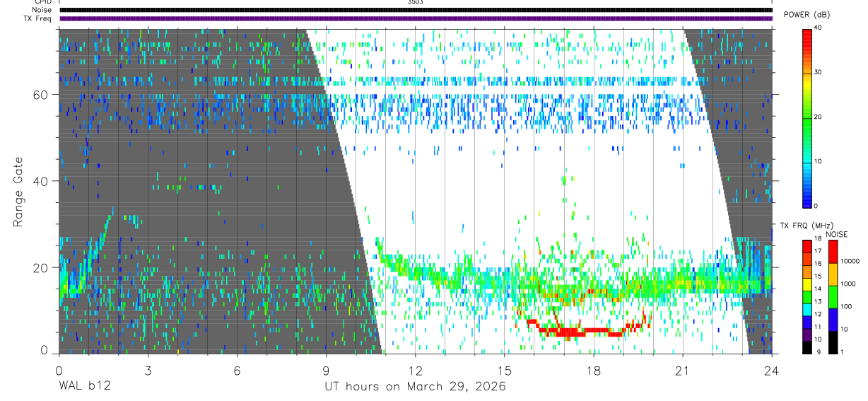The height and width of the screenshot is (401, 868).
Task: Click the POWER (dB) colorbar title
Action: tap(806, 14)
